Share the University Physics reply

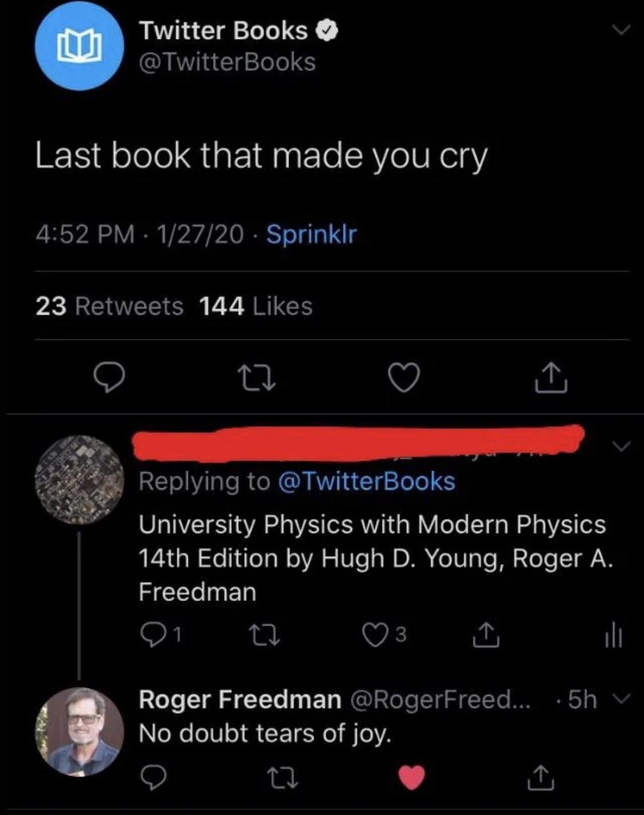coord(485,635)
